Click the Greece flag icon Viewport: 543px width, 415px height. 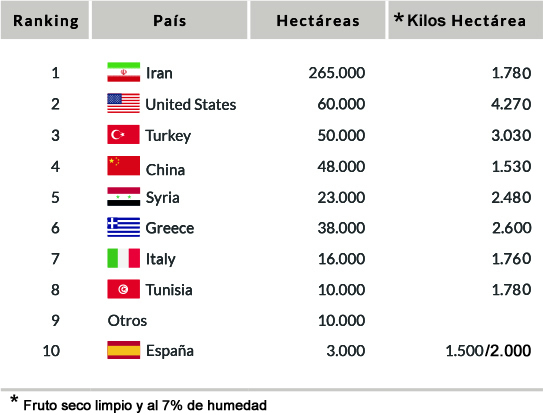point(124,227)
